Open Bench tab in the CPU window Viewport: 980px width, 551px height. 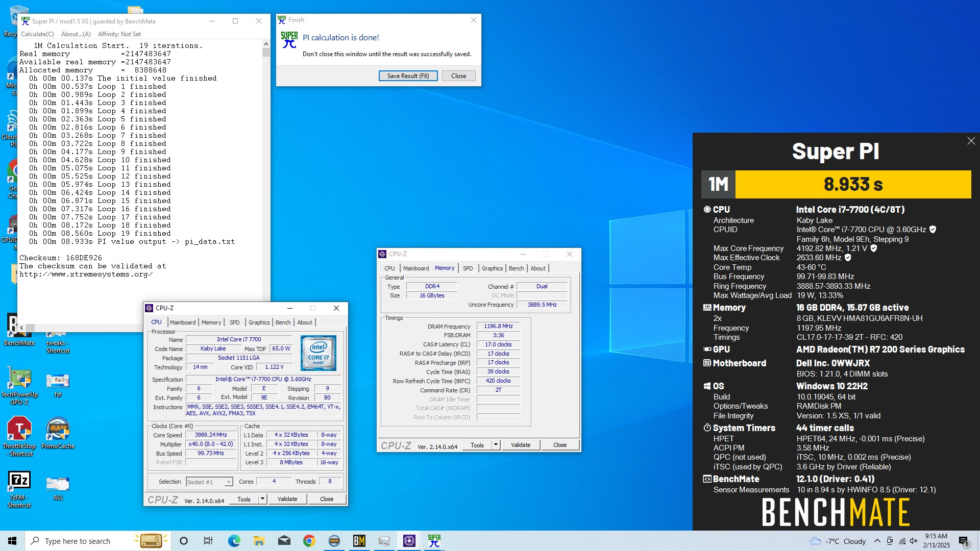(x=283, y=322)
